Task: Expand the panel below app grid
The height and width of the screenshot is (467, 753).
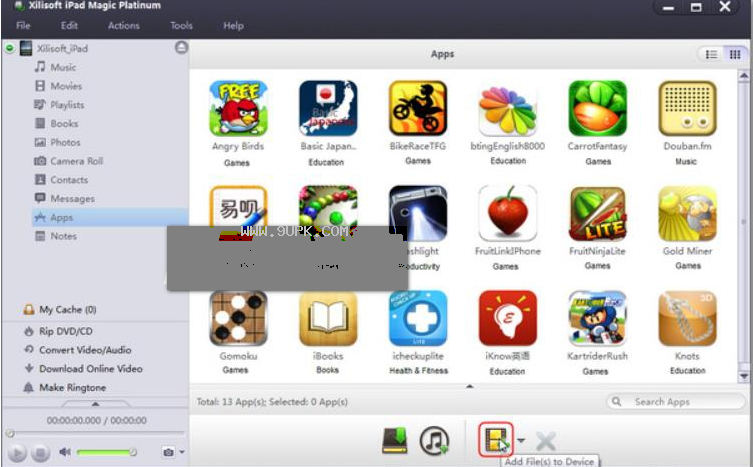Action: pos(470,386)
